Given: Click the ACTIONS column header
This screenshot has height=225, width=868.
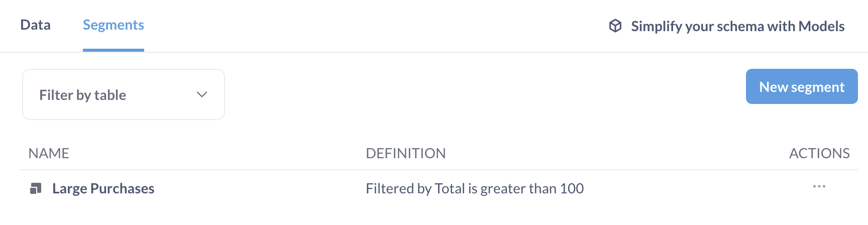Looking at the screenshot, I should [x=819, y=153].
